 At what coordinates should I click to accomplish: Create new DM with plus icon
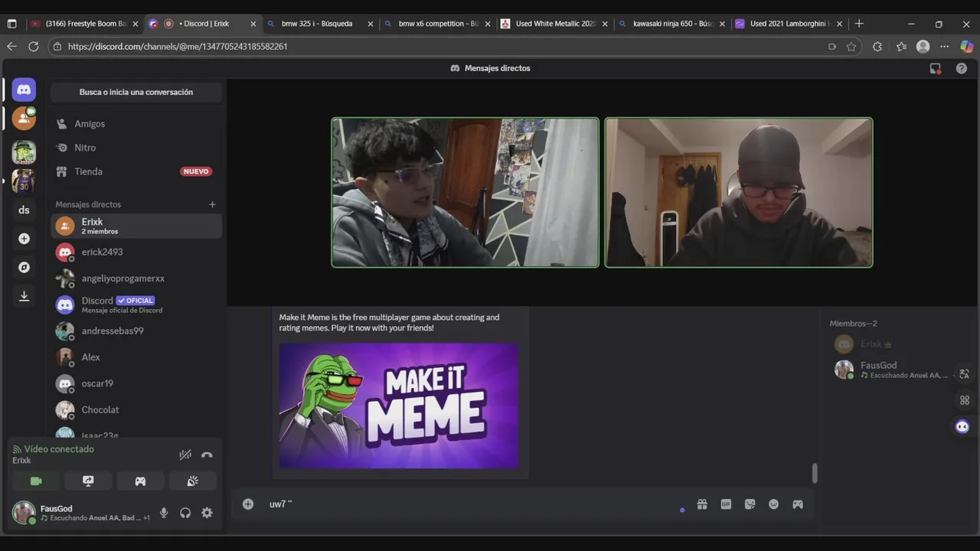tap(212, 204)
